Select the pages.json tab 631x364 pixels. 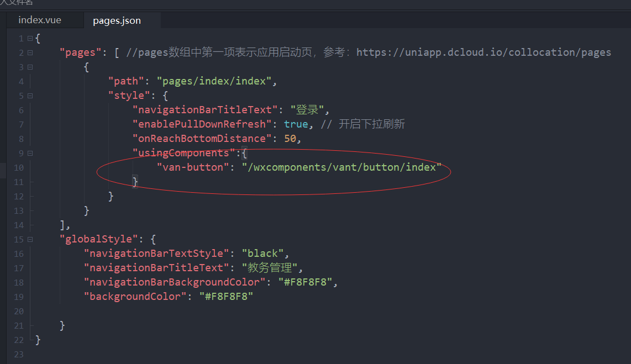pos(117,20)
